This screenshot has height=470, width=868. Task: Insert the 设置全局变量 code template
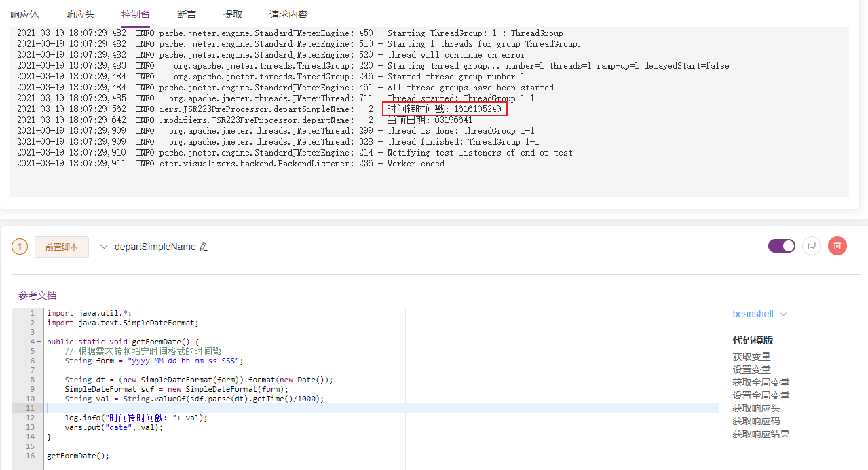[x=761, y=395]
